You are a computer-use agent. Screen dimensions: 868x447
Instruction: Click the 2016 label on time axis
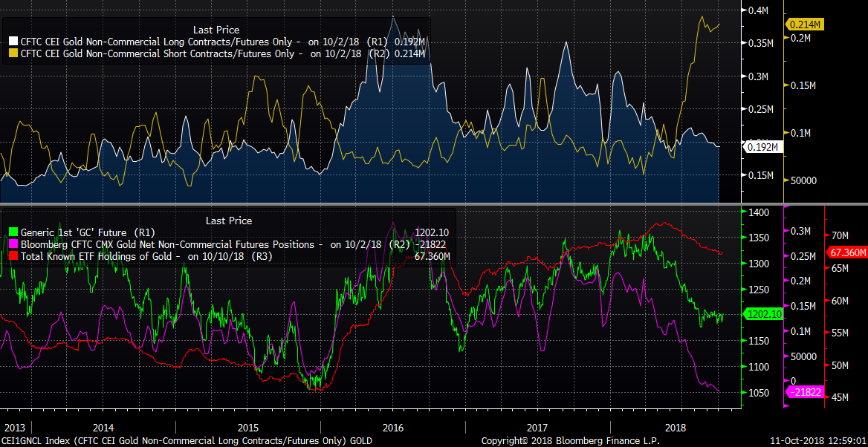(x=392, y=428)
